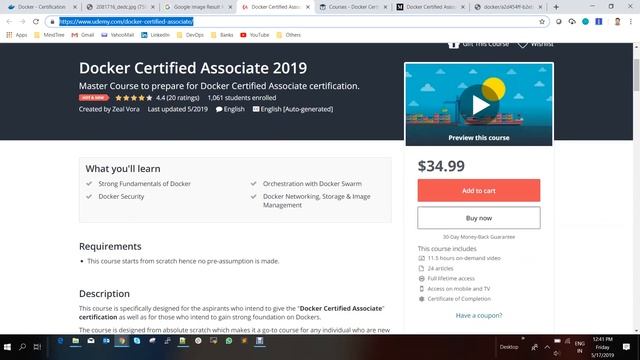The image size is (640, 360).
Task: Click '1,061 students enrolled' text
Action: click(x=242, y=98)
